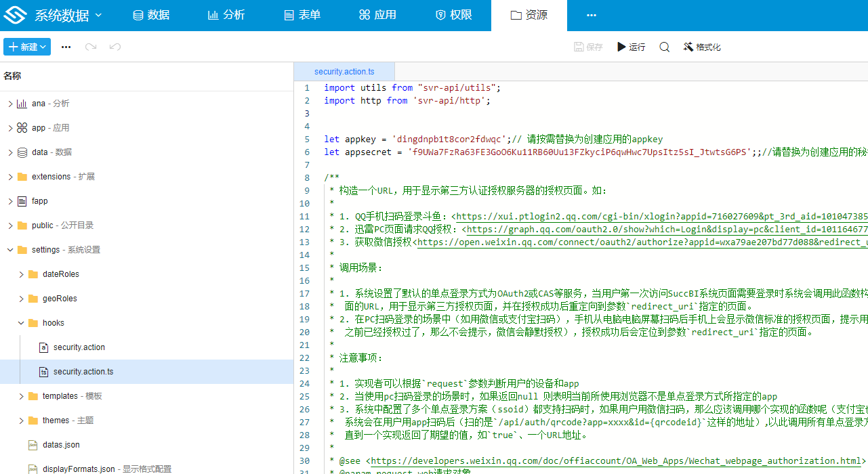Switch to the Data tab in top navigation
Screen dimensions: 868x474
pyautogui.click(x=151, y=15)
